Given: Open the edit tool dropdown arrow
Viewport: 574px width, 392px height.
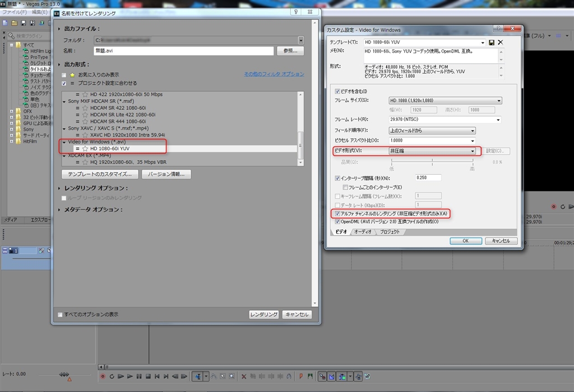Looking at the screenshot, I should click(x=206, y=376).
